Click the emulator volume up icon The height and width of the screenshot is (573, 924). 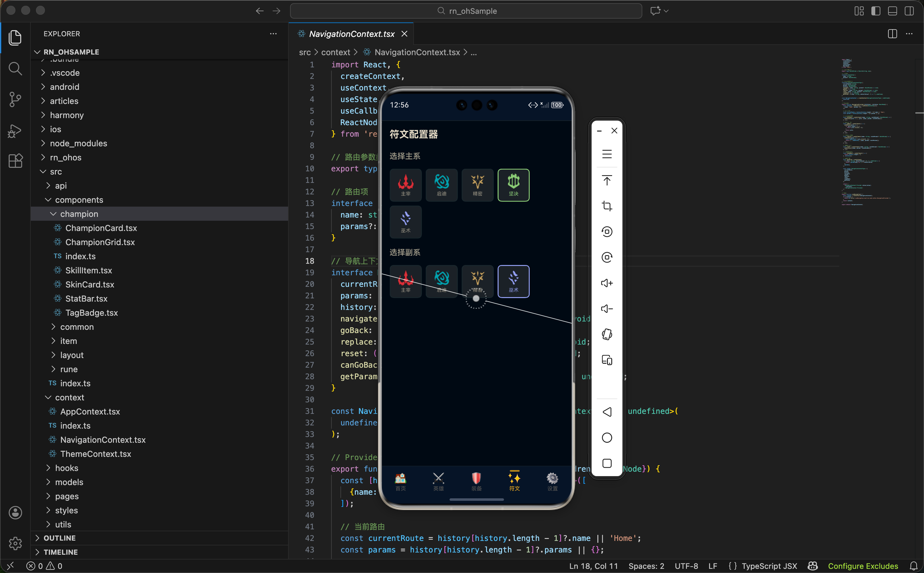(607, 283)
